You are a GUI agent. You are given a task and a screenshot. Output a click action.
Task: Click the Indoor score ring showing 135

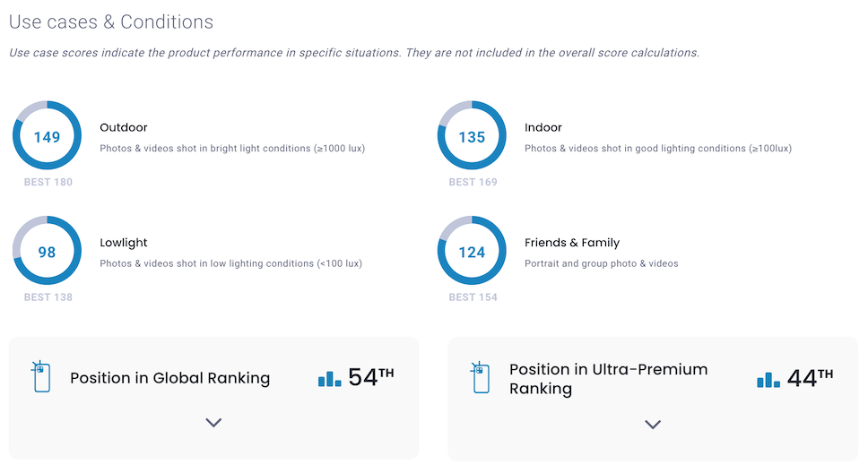tap(472, 137)
